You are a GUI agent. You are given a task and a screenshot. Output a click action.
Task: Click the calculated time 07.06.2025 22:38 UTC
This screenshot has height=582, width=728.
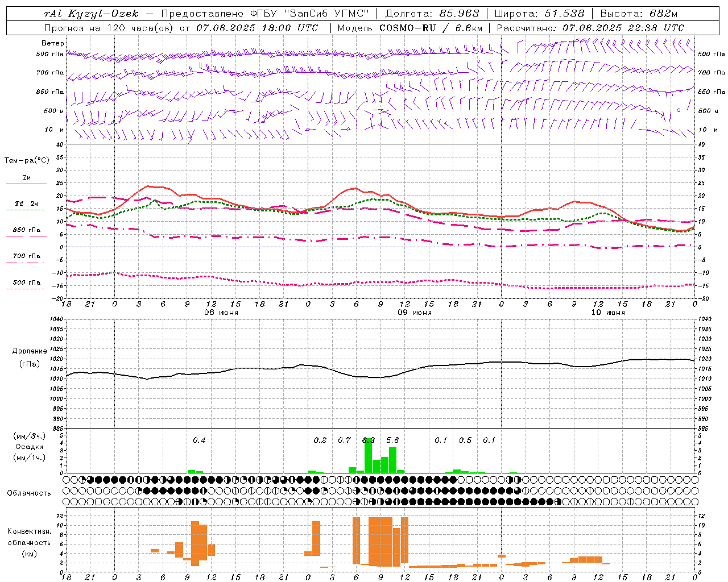point(623,28)
